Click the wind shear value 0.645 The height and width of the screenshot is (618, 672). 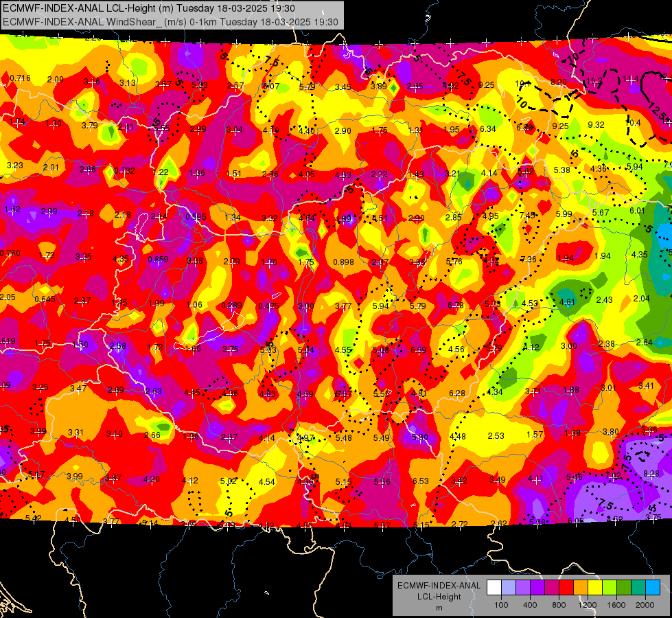pyautogui.click(x=45, y=299)
